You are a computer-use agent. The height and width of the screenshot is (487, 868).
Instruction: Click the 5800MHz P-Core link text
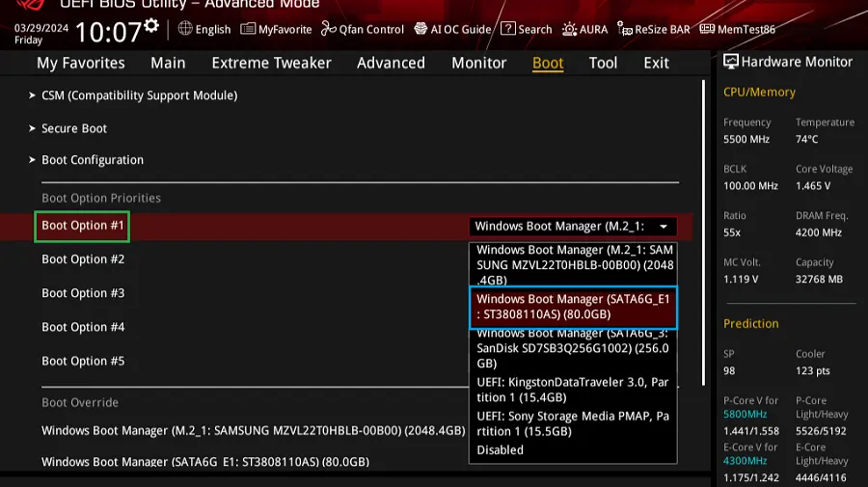coord(745,414)
